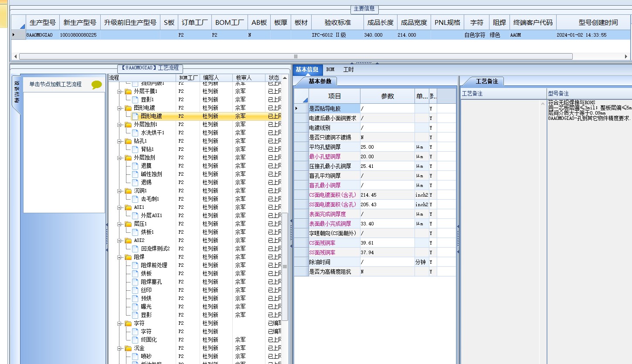Click the 表面最小完成铜厚 value 33.40
This screenshot has height=364, width=632.
click(x=387, y=224)
